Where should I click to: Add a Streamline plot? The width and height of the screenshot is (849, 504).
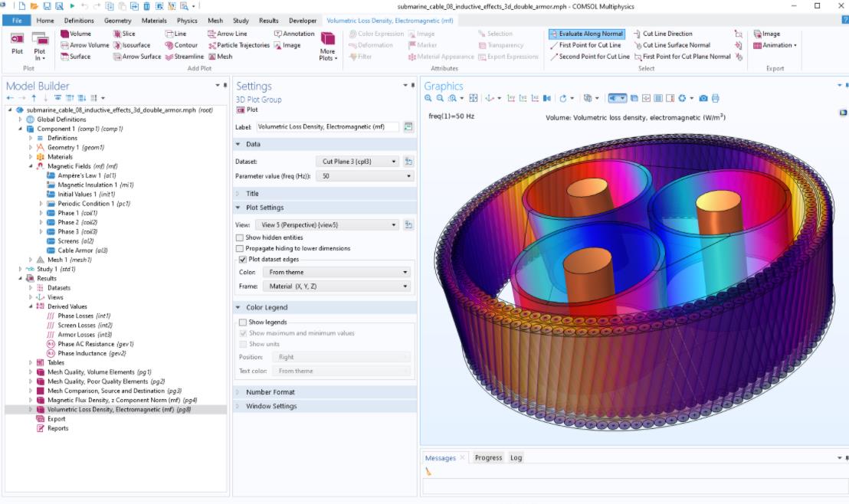coord(185,57)
